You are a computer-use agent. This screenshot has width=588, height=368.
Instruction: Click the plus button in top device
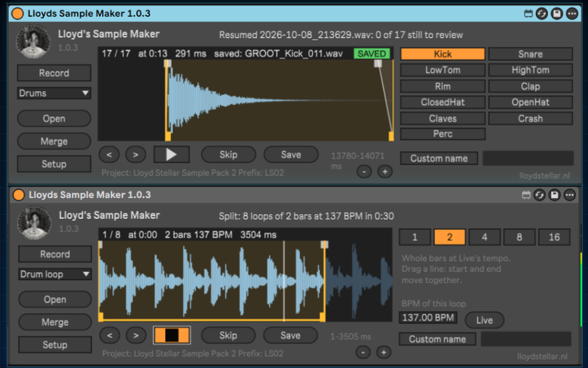coord(385,171)
